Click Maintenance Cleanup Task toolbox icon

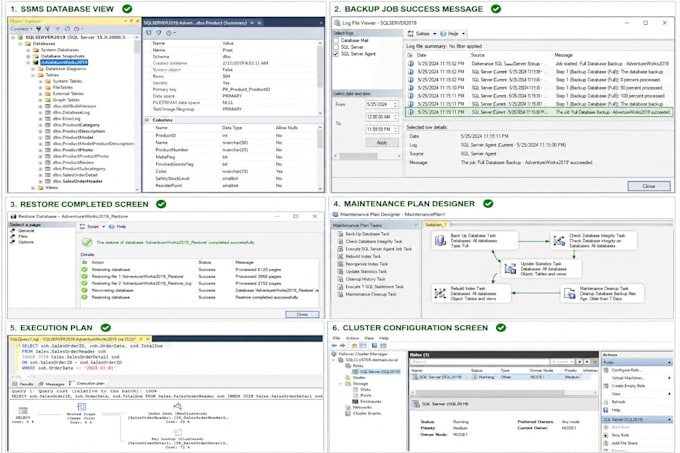tap(340, 294)
